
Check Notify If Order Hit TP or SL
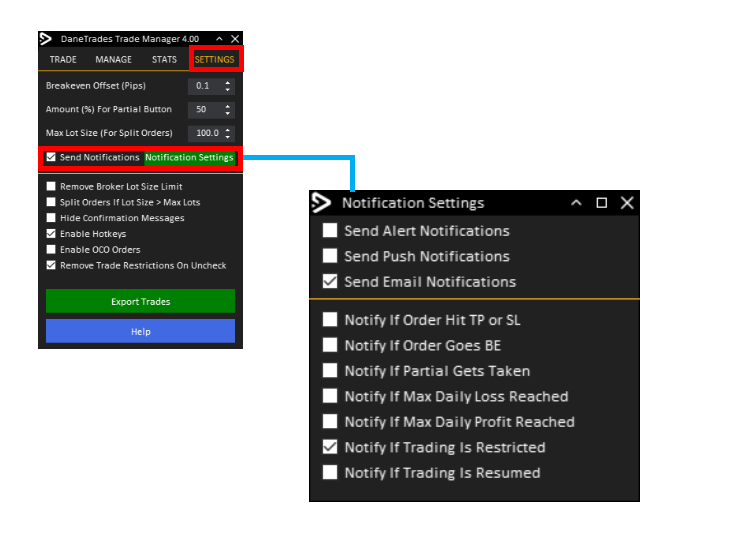[330, 319]
